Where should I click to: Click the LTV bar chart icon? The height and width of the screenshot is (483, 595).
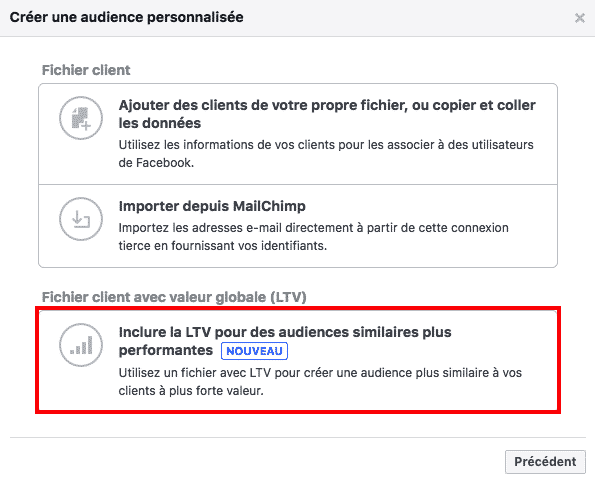click(81, 345)
